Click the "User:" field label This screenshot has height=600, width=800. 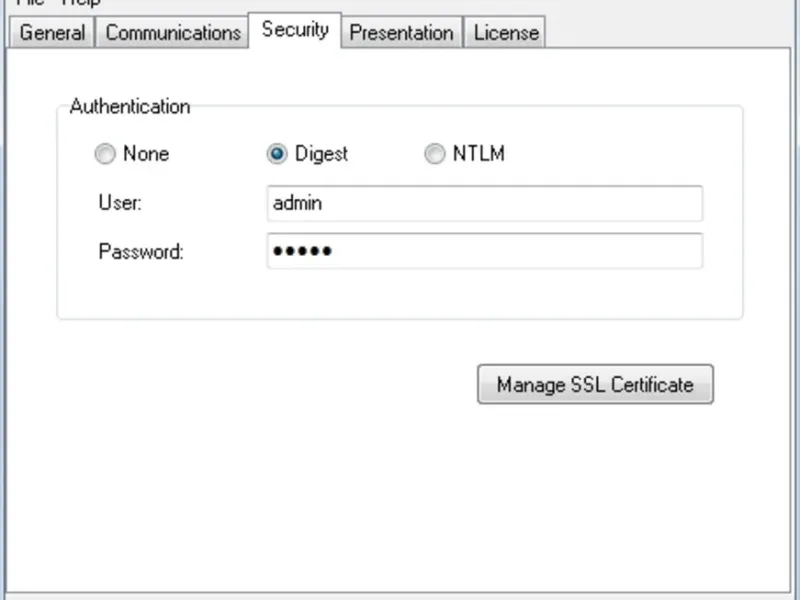point(120,203)
